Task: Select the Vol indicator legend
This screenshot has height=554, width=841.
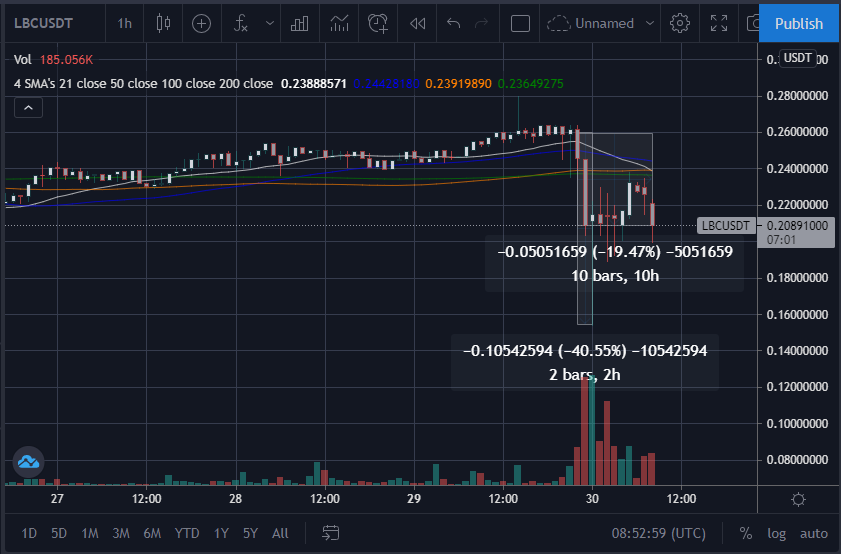Action: click(x=23, y=60)
